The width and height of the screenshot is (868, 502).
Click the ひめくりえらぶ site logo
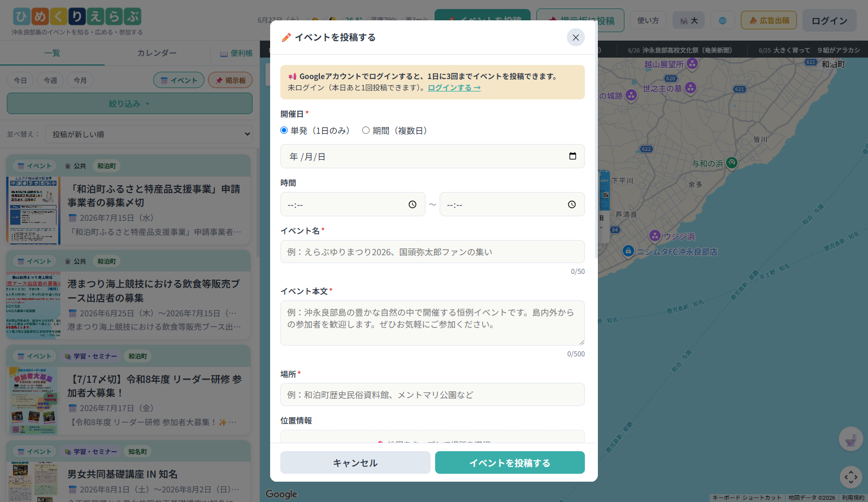click(x=77, y=17)
